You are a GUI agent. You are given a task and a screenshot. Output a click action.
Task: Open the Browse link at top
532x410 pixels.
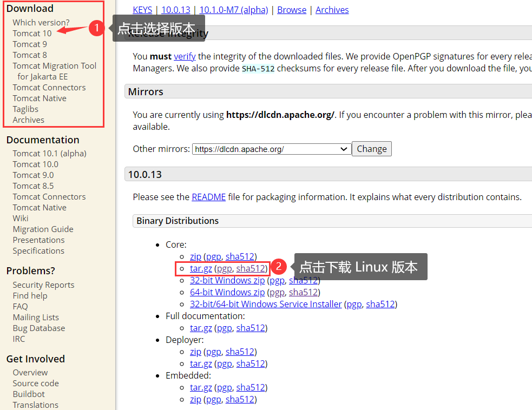[x=292, y=10]
